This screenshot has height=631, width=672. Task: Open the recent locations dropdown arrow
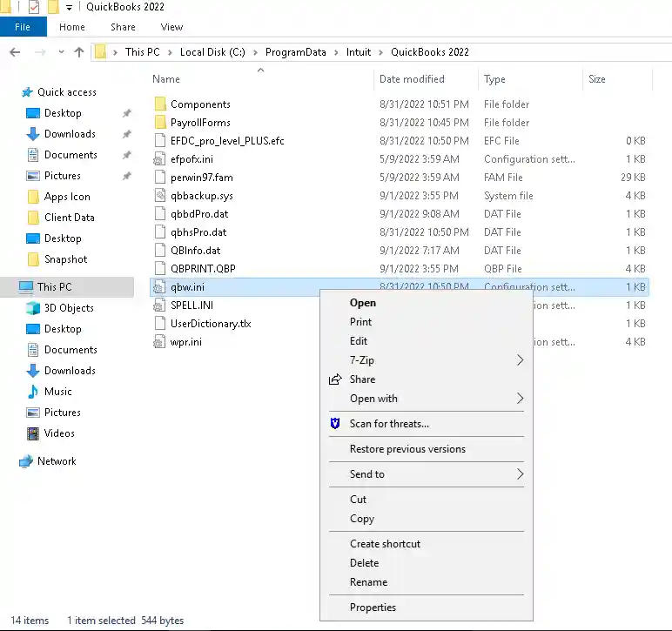[61, 52]
